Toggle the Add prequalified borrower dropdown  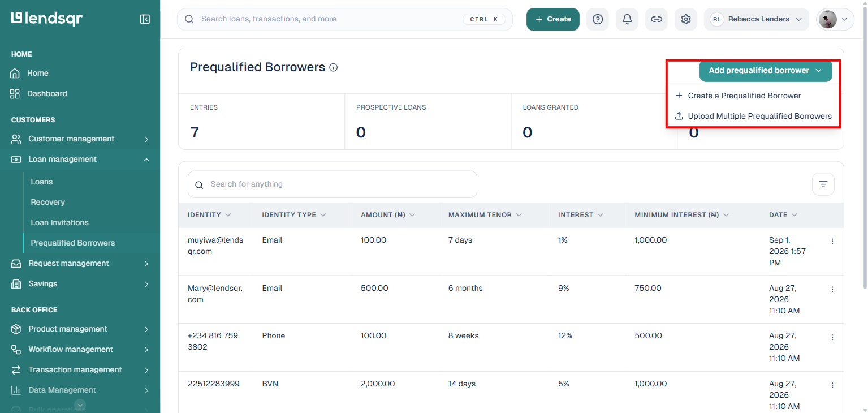(x=766, y=71)
